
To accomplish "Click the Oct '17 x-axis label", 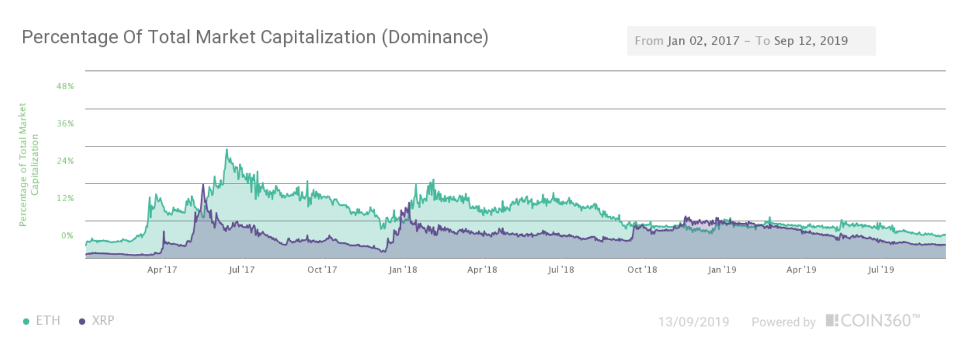I will pyautogui.click(x=322, y=269).
